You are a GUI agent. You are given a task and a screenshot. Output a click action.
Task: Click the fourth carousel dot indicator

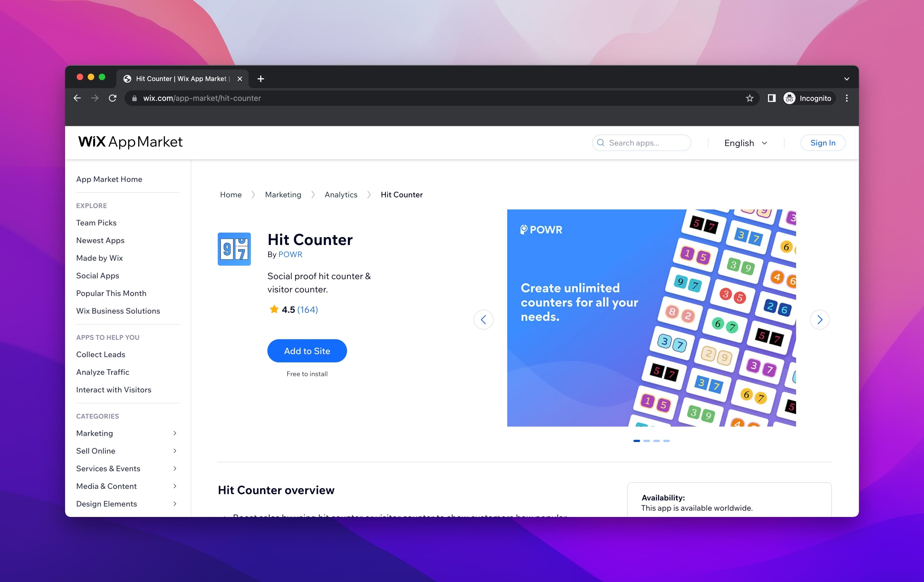point(667,441)
